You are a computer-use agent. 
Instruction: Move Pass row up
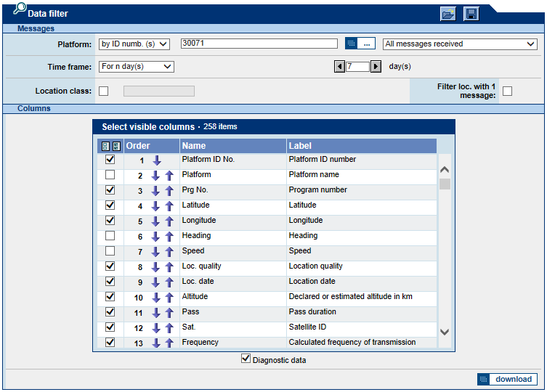coord(169,313)
